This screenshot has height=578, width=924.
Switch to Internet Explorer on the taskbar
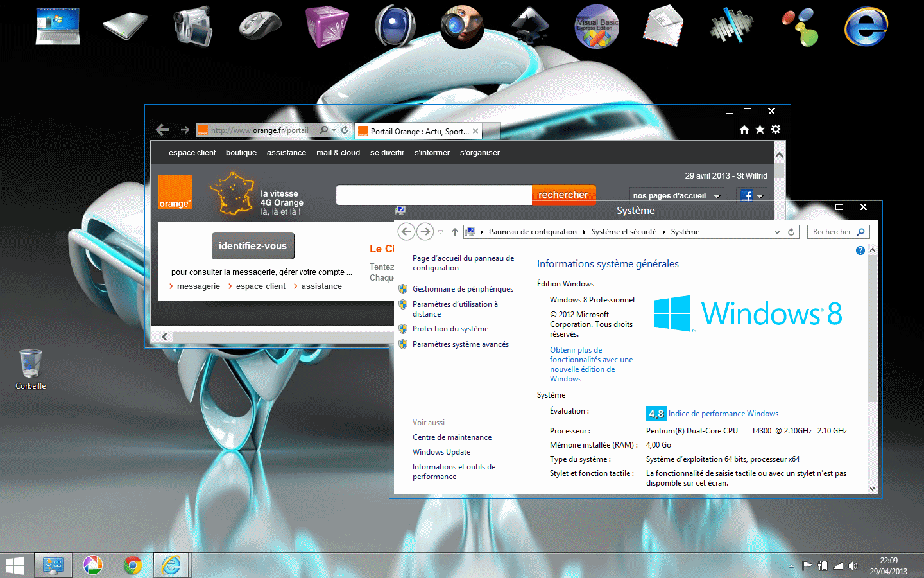(x=171, y=566)
